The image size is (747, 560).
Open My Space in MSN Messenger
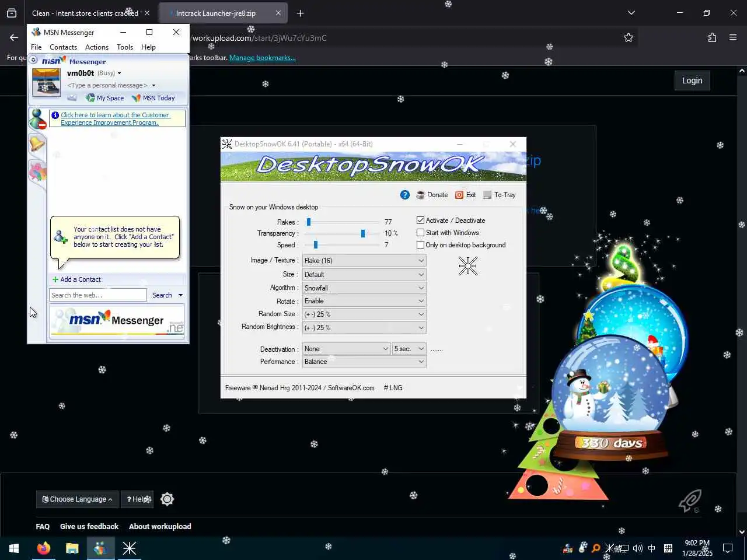point(105,98)
